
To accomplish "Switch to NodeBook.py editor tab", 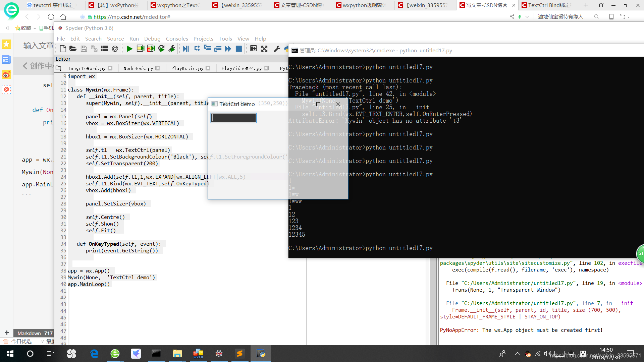I will pos(138,68).
